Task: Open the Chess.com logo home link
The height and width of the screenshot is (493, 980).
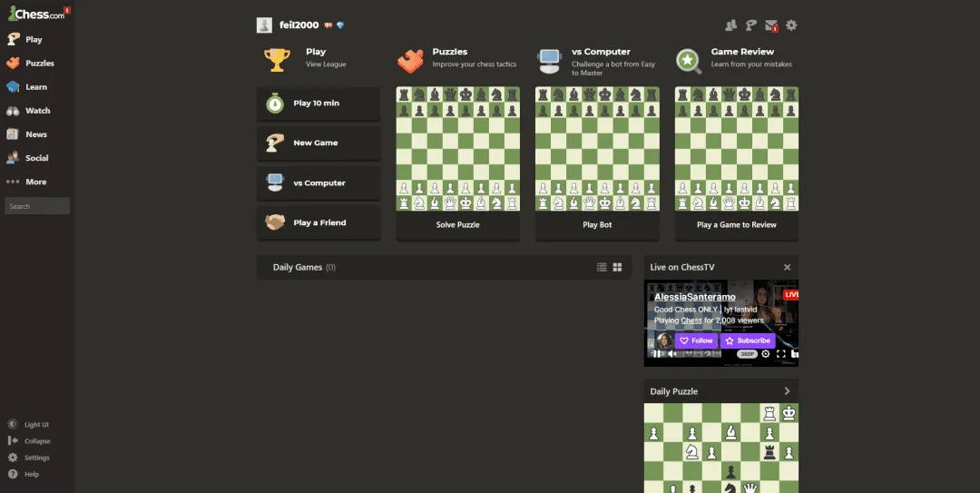Action: pyautogui.click(x=35, y=14)
